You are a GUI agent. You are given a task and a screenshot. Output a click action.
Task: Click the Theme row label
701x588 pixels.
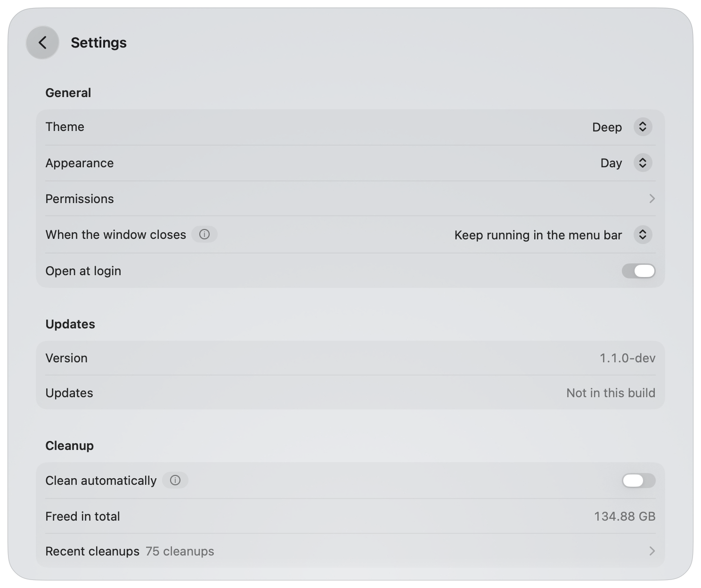pos(65,127)
